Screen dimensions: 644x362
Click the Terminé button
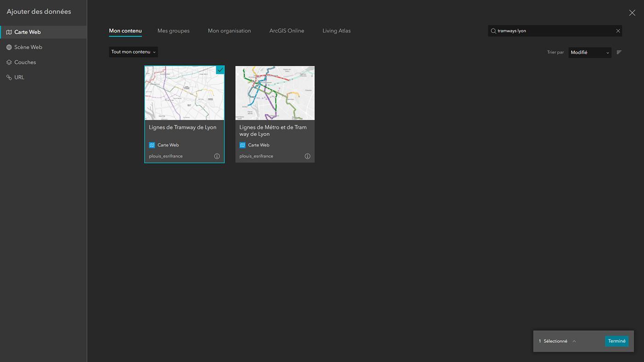(x=617, y=341)
